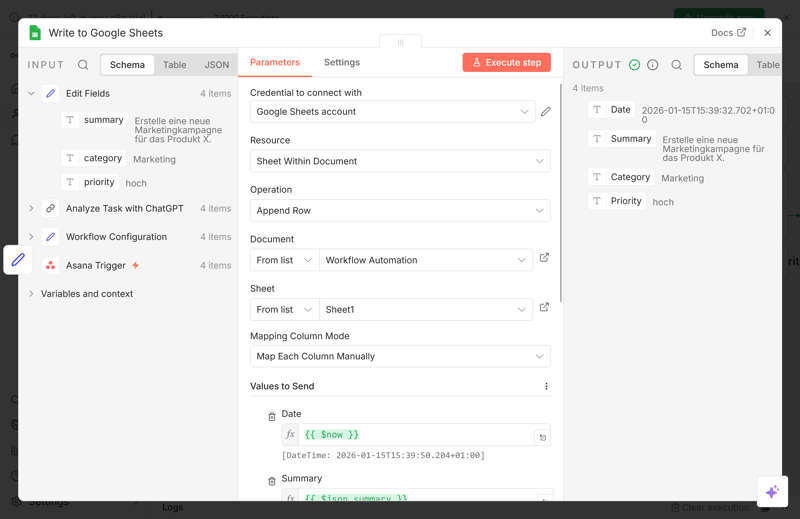Click the AI assistant sparkle button

(x=772, y=491)
